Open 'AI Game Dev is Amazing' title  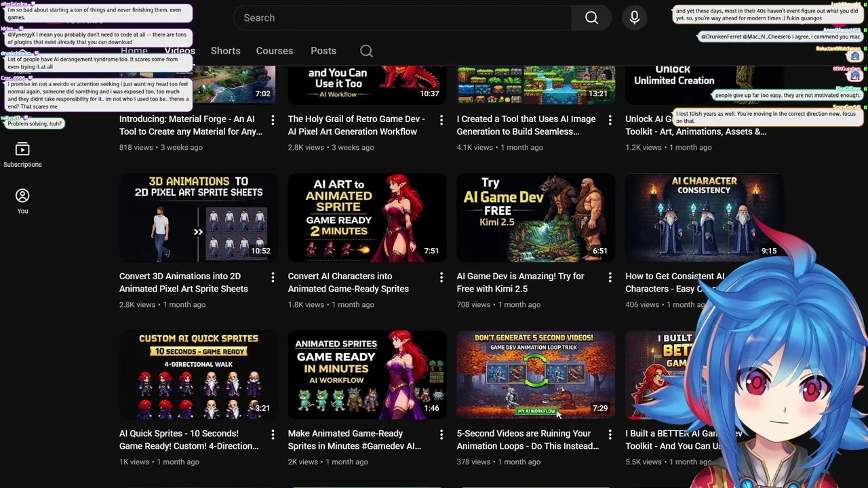click(x=520, y=283)
